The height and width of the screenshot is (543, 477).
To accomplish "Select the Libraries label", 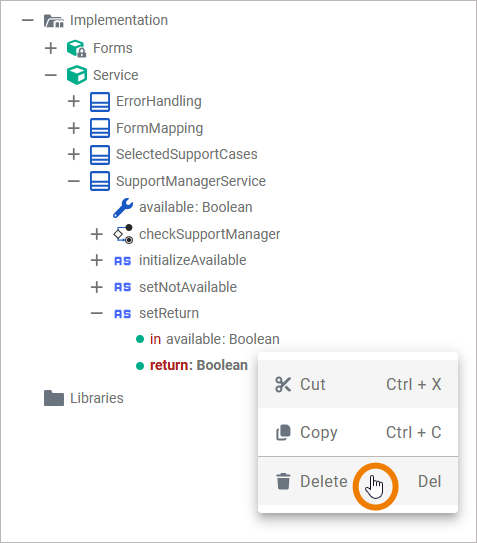I will point(97,398).
